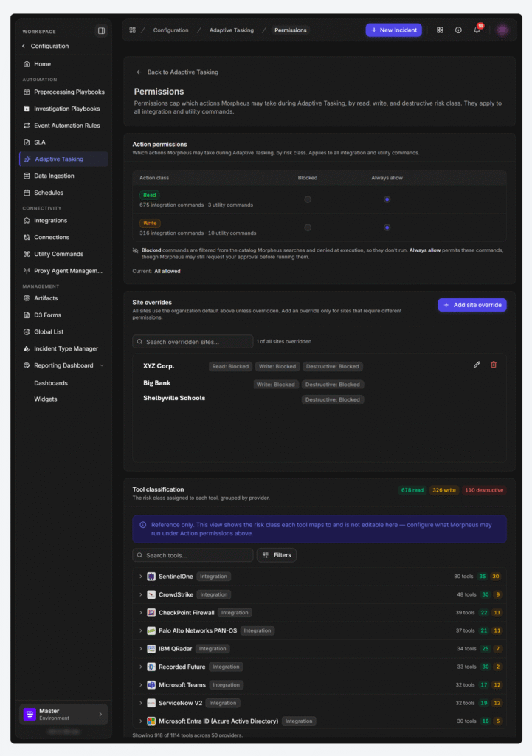532x756 pixels.
Task: Open the user avatar menu
Action: point(502,30)
